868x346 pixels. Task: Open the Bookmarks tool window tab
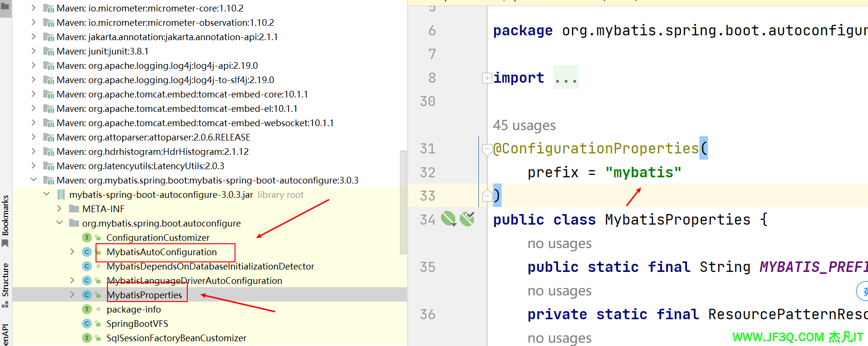(5, 215)
